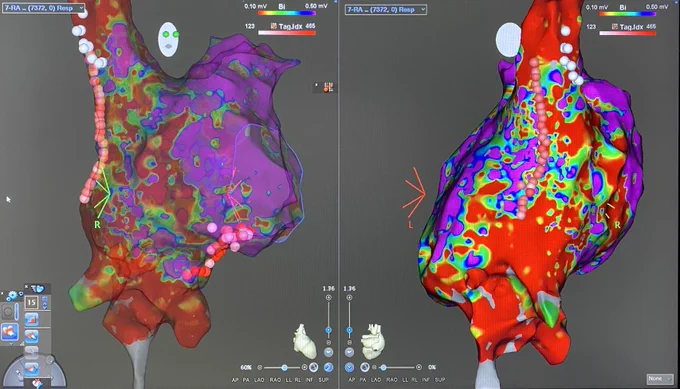Close the filter-heart tool panel

pyautogui.click(x=26, y=287)
